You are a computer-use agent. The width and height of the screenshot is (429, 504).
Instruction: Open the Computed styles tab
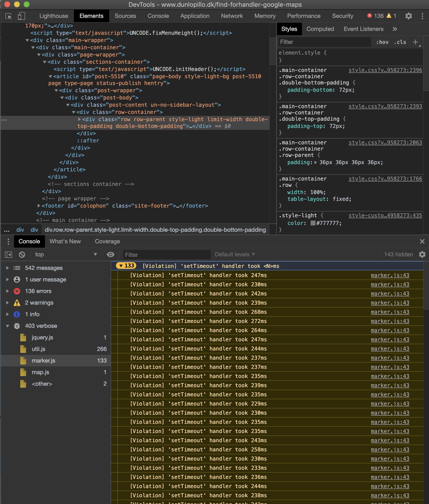point(320,29)
